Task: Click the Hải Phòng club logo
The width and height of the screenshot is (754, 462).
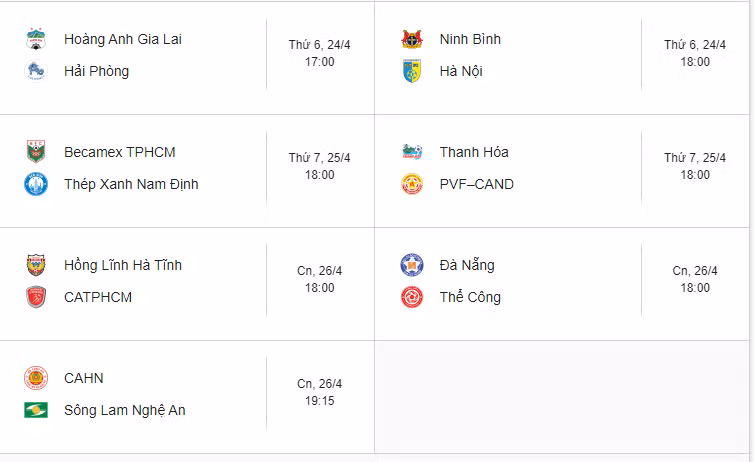Action: pyautogui.click(x=36, y=71)
